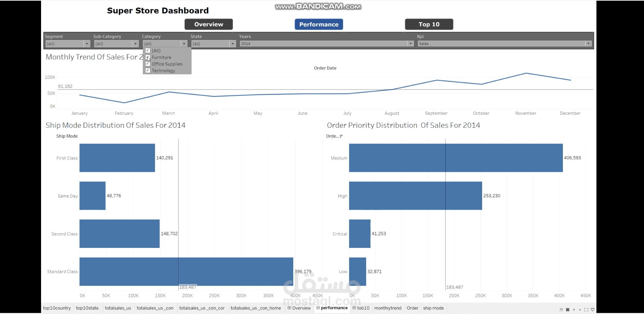The width and height of the screenshot is (644, 314).
Task: Open the Years dropdown showing 2014
Action: [x=411, y=43]
